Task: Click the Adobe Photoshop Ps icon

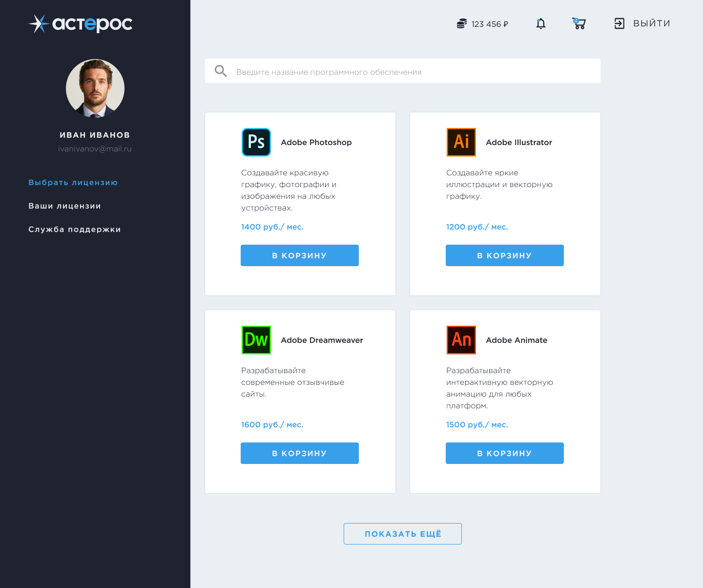Action: click(256, 142)
